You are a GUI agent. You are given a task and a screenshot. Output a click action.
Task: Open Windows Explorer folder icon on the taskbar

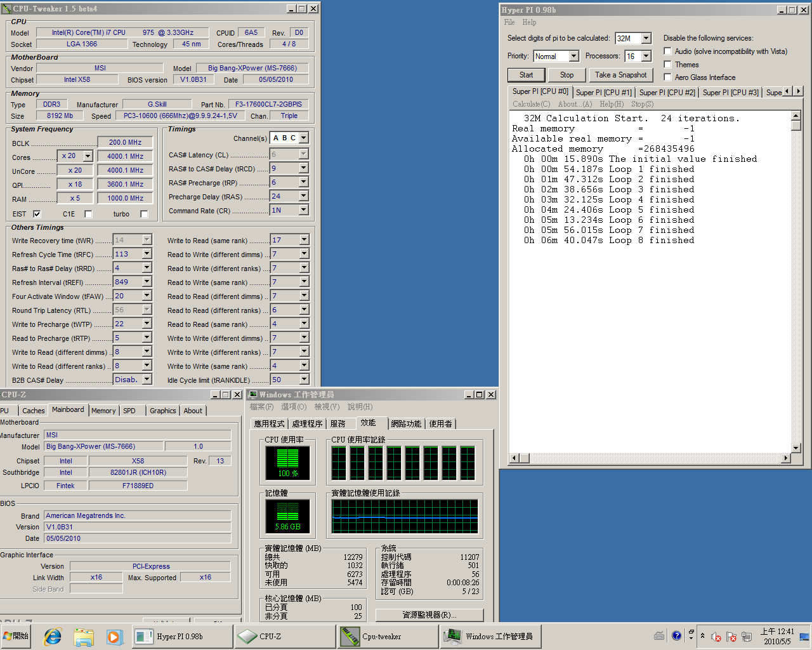click(x=84, y=636)
